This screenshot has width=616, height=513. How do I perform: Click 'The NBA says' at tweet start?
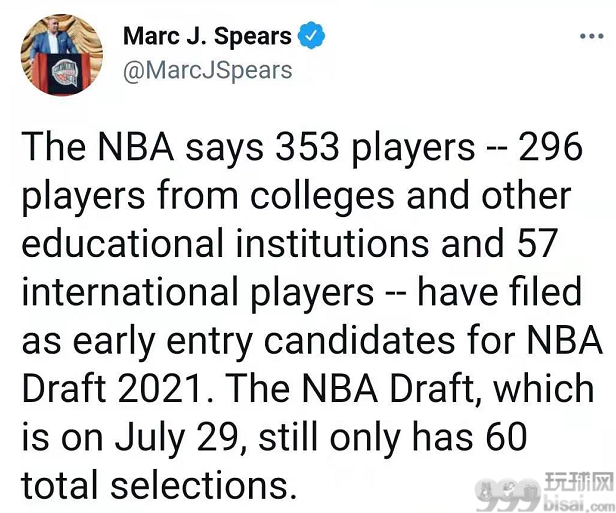pos(142,148)
